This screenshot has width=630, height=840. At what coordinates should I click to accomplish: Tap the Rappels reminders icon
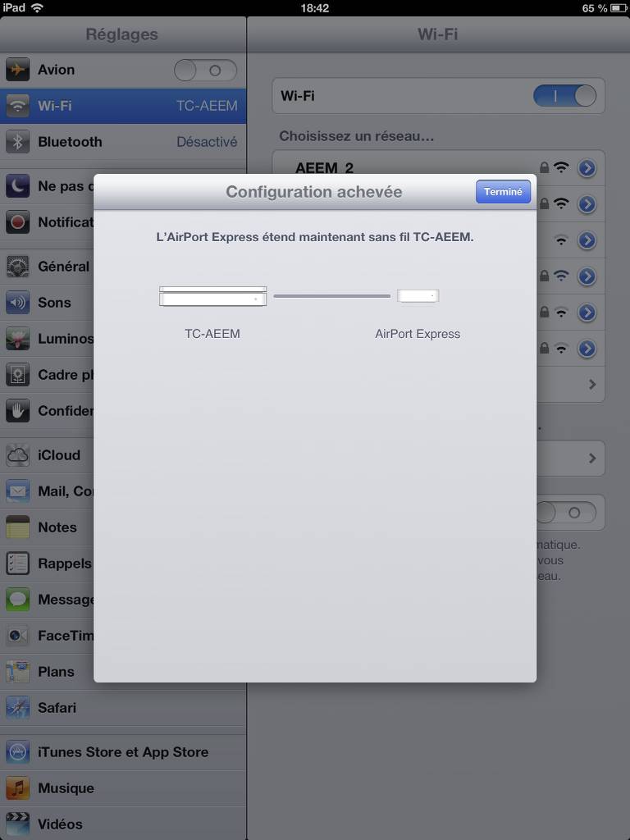click(x=18, y=564)
